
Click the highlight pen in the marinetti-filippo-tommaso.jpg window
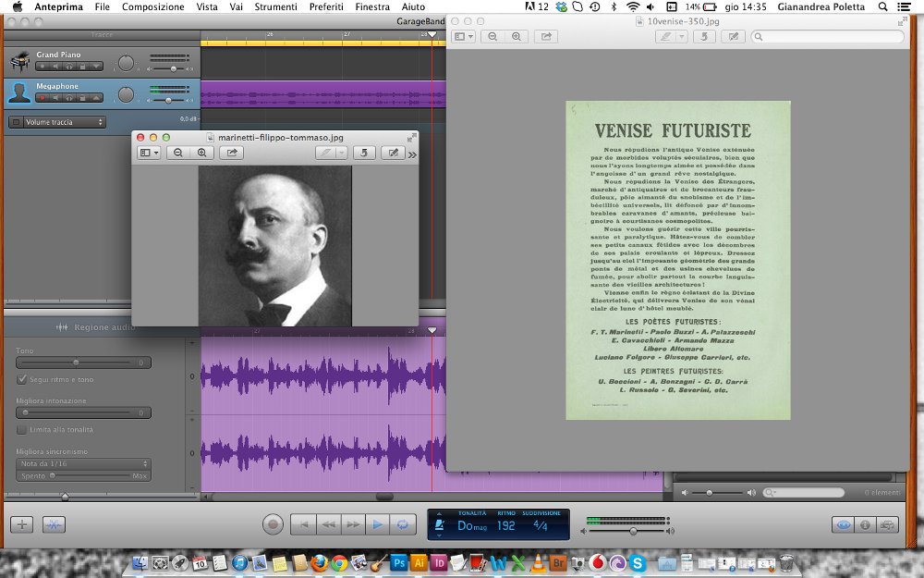coord(324,153)
